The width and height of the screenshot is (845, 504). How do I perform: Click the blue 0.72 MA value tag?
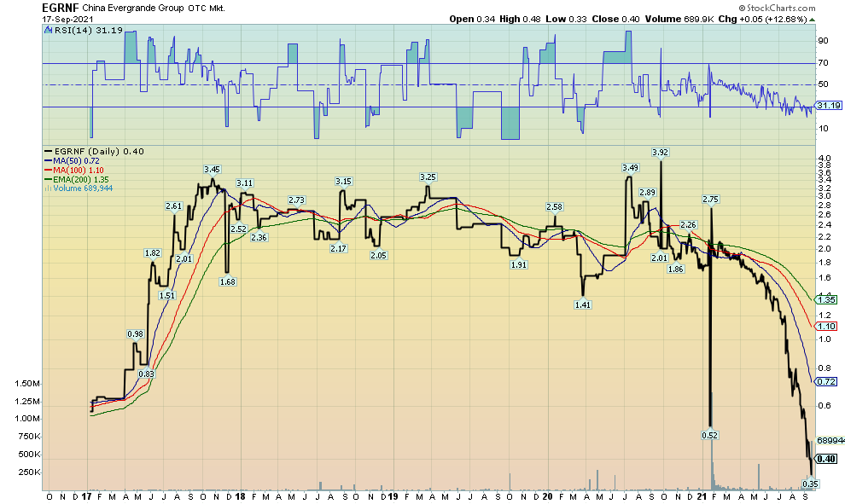(825, 381)
